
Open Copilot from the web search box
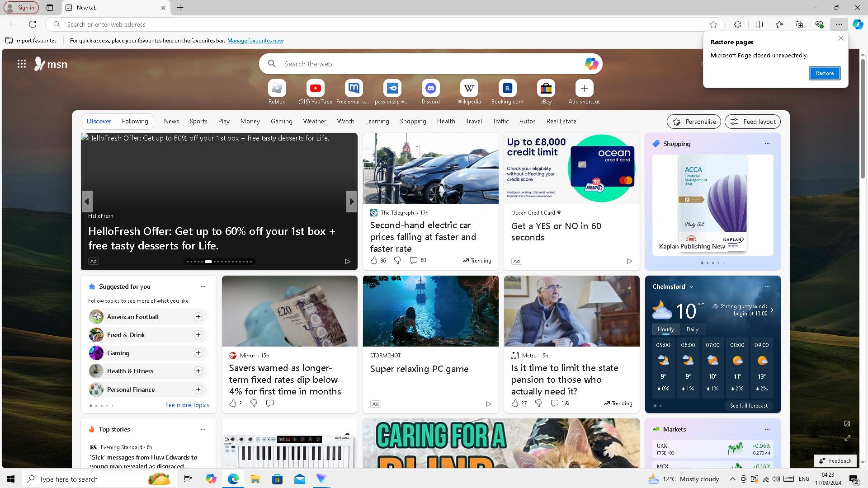tap(591, 64)
